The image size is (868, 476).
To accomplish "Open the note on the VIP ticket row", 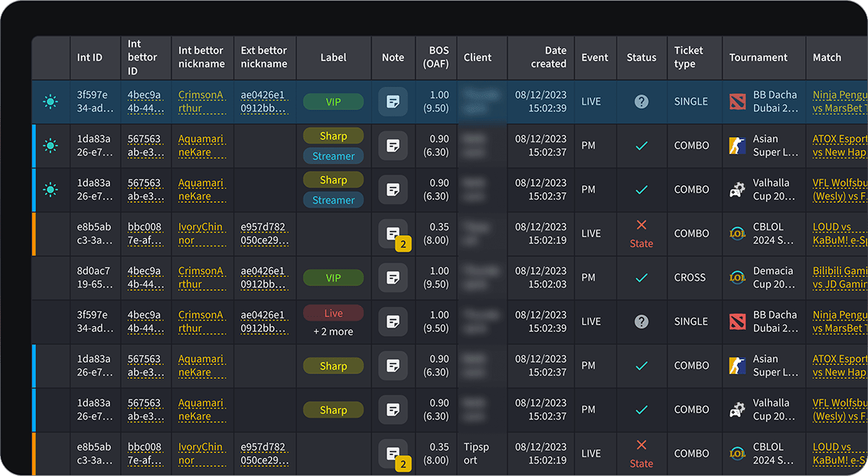I will point(393,102).
